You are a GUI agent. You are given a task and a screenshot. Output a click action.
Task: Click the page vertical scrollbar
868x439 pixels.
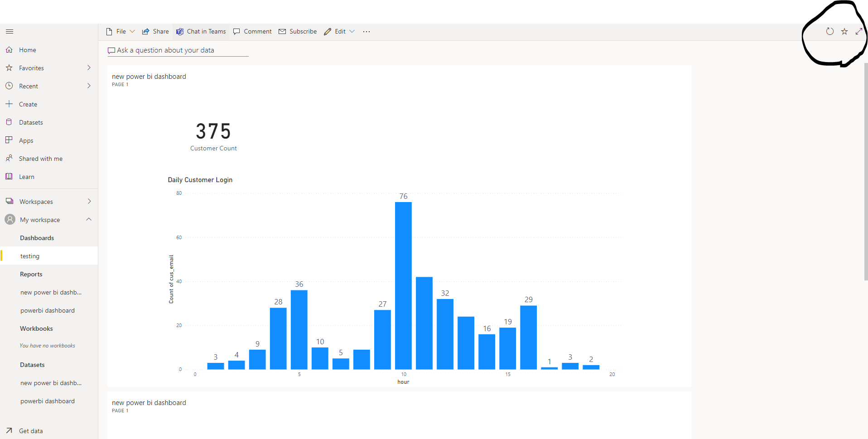coord(866,172)
